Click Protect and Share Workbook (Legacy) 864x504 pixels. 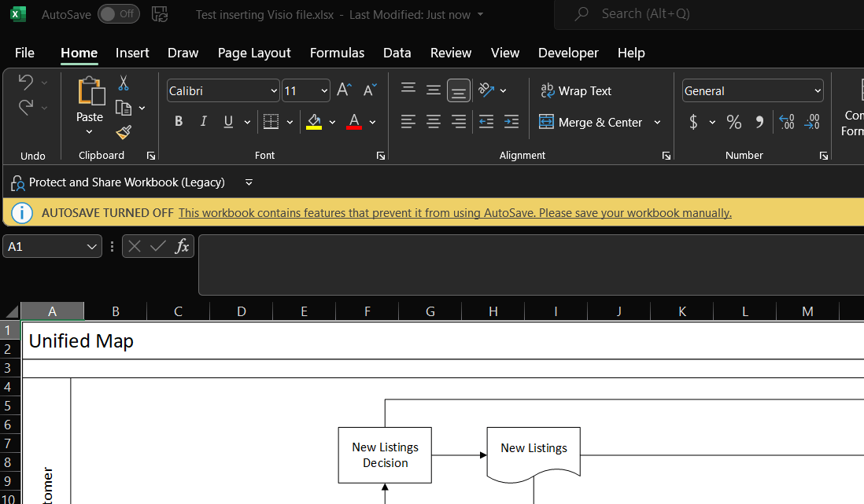(118, 182)
